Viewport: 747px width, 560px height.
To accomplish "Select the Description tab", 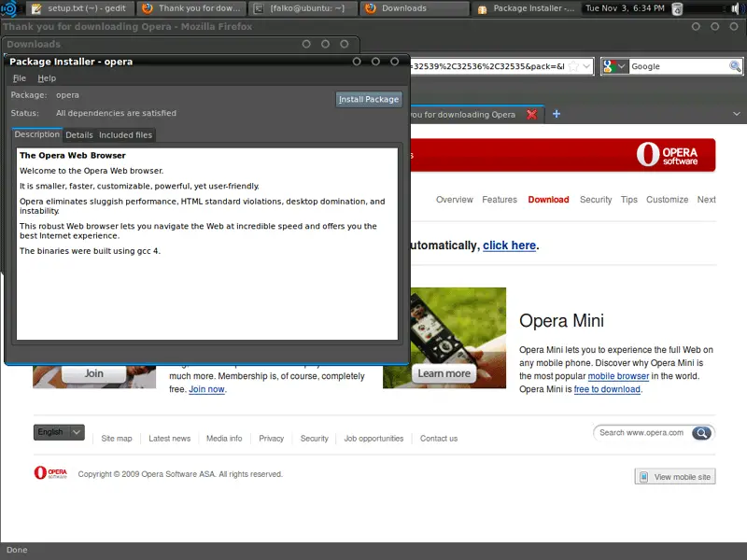I will (37, 134).
